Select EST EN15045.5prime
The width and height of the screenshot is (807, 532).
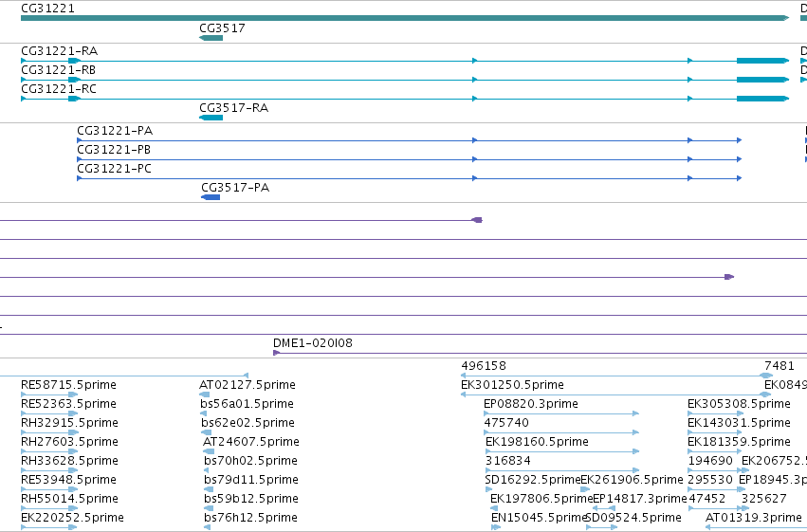pyautogui.click(x=539, y=518)
